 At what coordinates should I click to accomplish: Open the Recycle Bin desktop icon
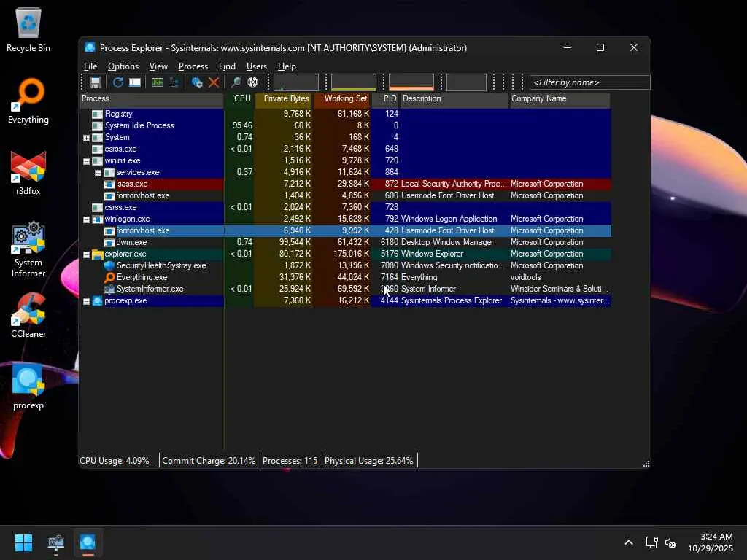(x=28, y=30)
